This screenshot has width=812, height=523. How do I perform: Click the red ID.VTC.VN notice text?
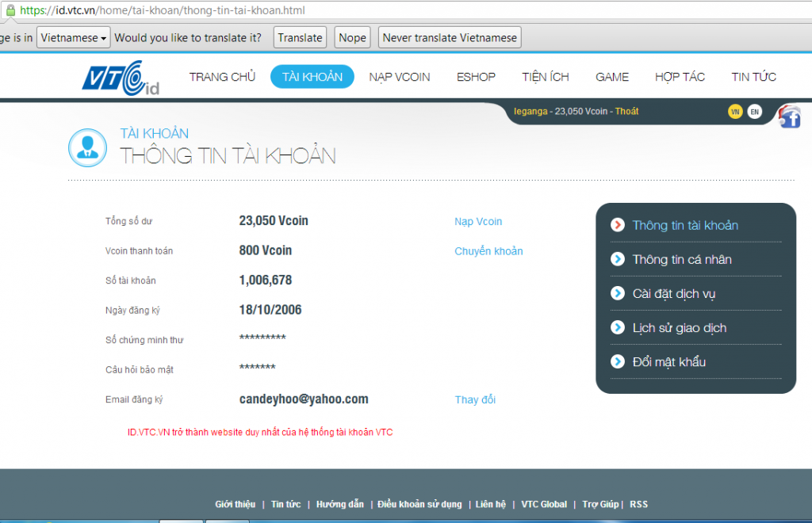coord(260,432)
